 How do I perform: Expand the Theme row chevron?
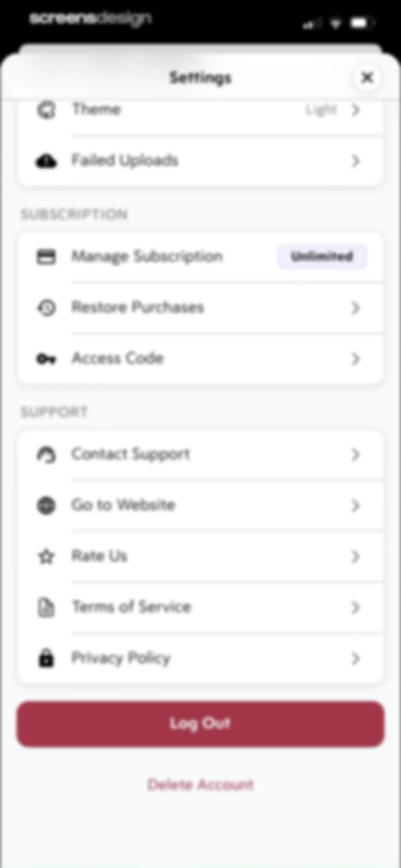pyautogui.click(x=356, y=110)
